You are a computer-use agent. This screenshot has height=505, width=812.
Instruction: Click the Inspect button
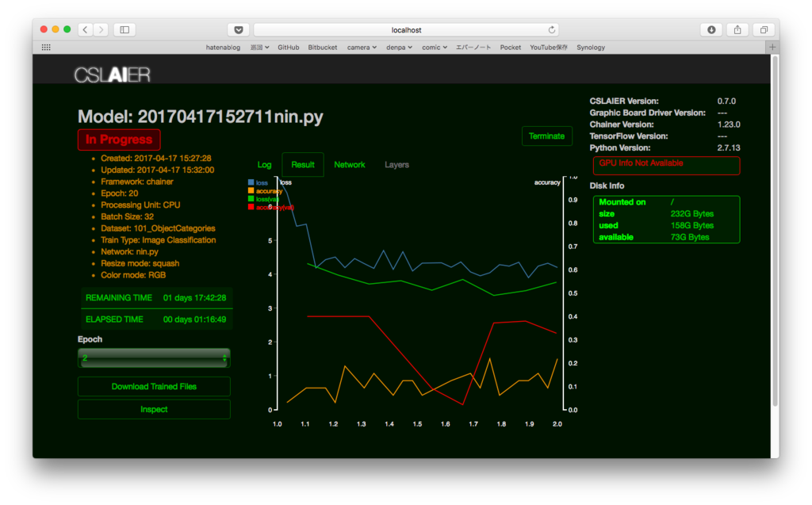pyautogui.click(x=154, y=409)
